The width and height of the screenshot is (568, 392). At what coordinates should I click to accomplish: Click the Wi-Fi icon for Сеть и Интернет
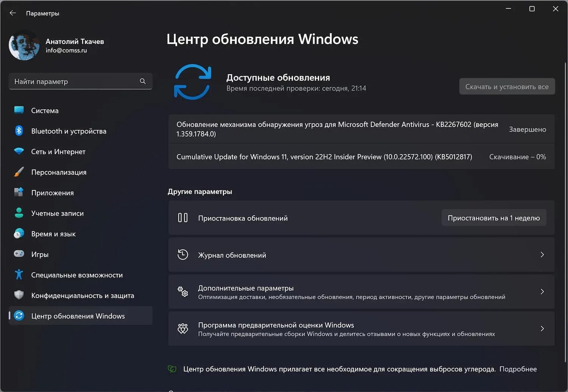(x=19, y=151)
